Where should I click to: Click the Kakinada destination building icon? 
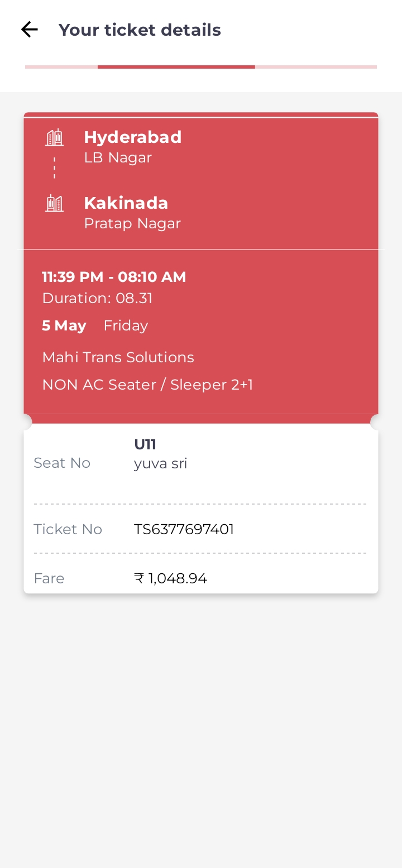click(54, 203)
